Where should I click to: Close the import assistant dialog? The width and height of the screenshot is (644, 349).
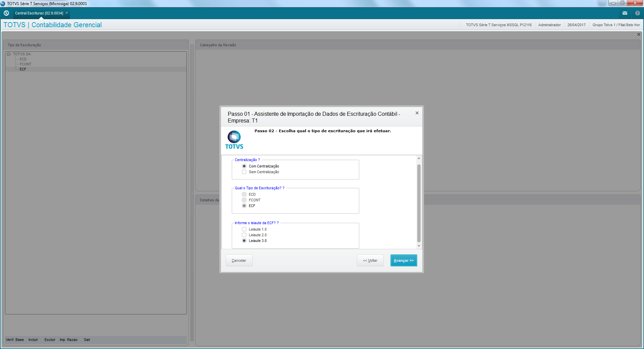[417, 113]
